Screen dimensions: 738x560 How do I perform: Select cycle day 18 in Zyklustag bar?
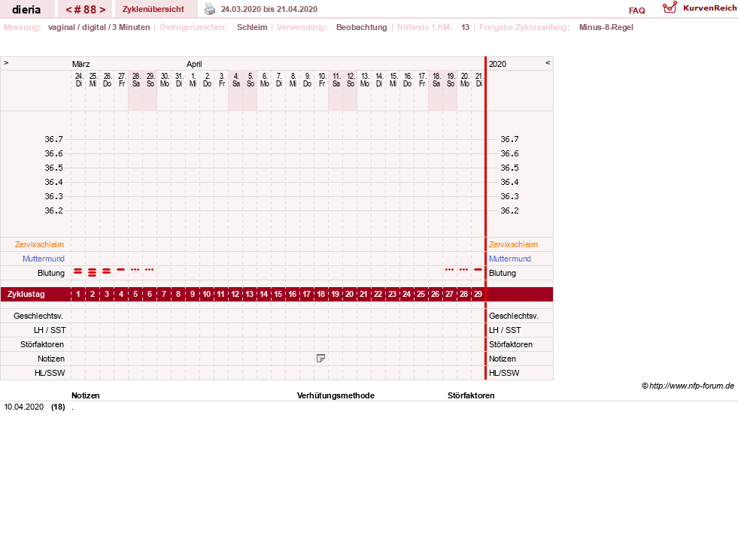(320, 295)
